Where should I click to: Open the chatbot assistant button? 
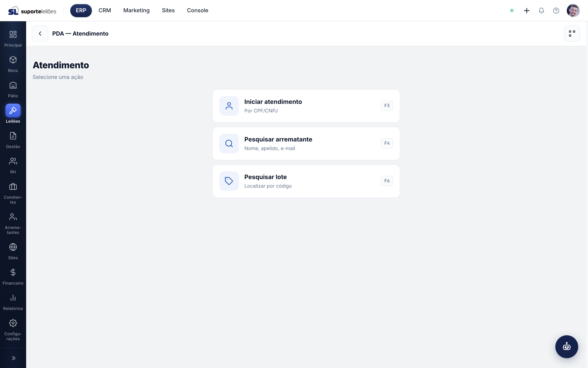click(566, 347)
